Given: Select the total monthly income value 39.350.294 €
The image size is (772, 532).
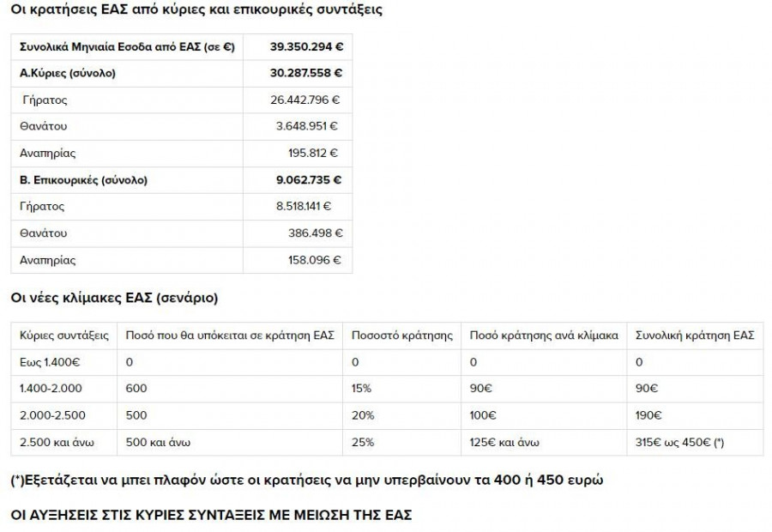Looking at the screenshot, I should (x=305, y=46).
